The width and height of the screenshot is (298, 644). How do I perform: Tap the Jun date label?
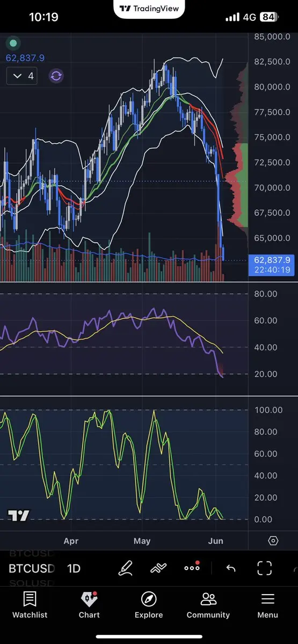pyautogui.click(x=215, y=541)
